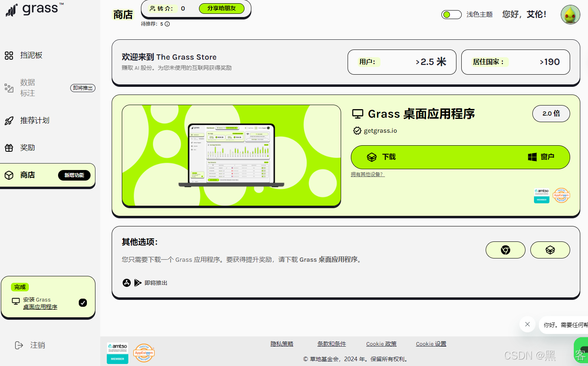Screen dimensions: 588x366
Task: Click the 下载 download button for Windows
Action: point(460,157)
